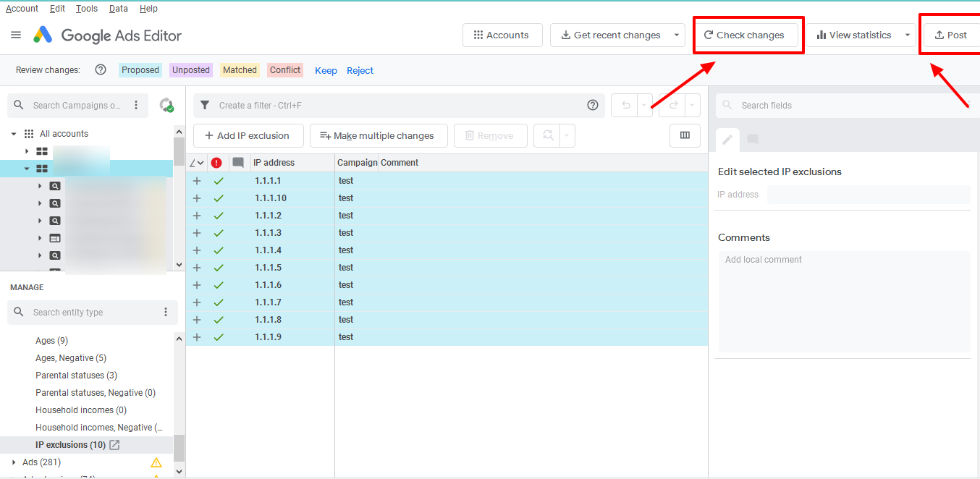980x479 pixels.
Task: Click Add IP exclusion button
Action: tap(247, 135)
